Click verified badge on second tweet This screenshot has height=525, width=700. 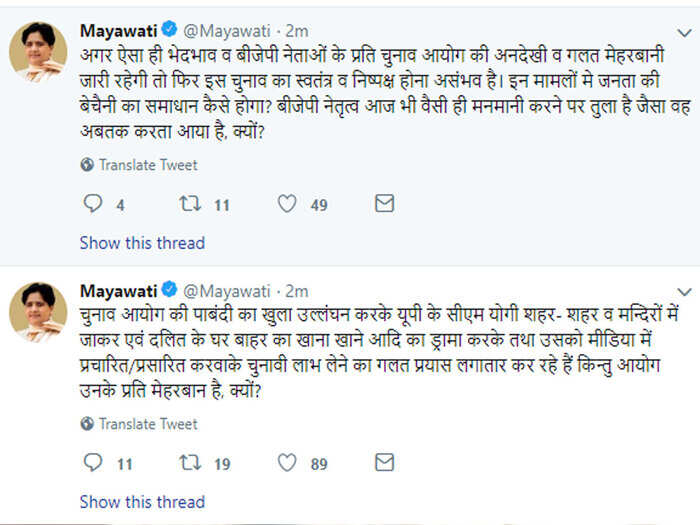pos(169,290)
